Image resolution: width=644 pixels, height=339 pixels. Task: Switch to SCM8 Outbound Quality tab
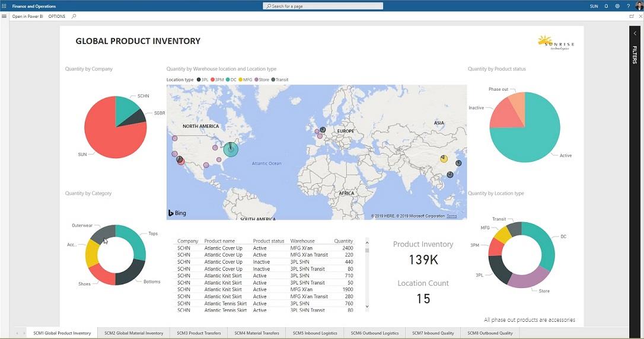(x=490, y=333)
